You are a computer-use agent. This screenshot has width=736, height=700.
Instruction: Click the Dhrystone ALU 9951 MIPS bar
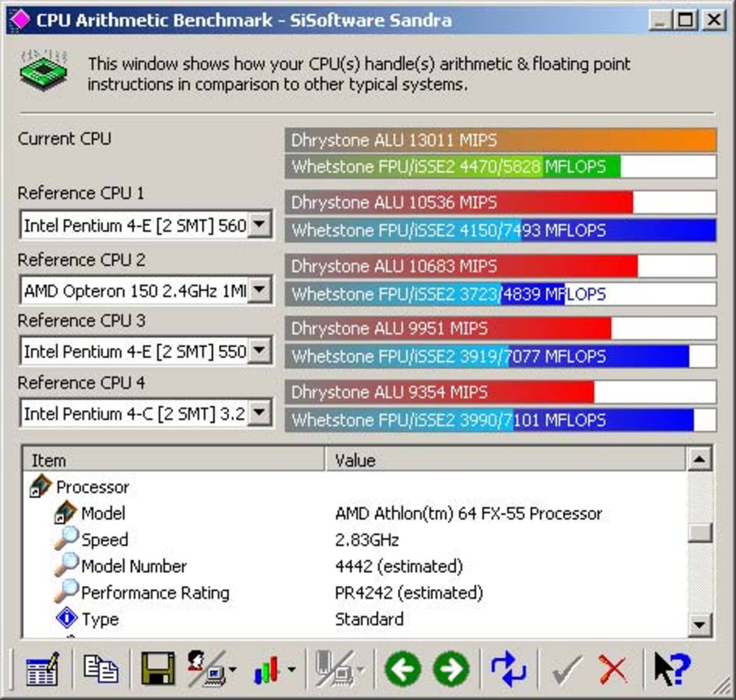click(500, 328)
